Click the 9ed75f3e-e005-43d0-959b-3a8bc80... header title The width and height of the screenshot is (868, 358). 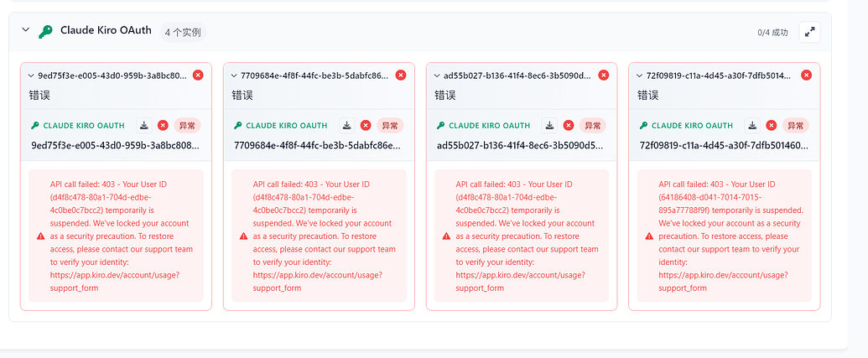pyautogui.click(x=112, y=75)
